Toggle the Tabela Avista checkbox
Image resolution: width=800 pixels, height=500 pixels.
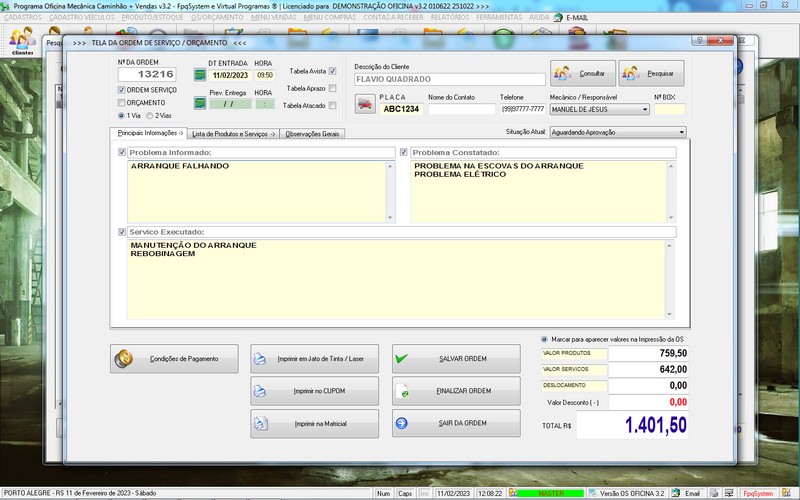[333, 71]
